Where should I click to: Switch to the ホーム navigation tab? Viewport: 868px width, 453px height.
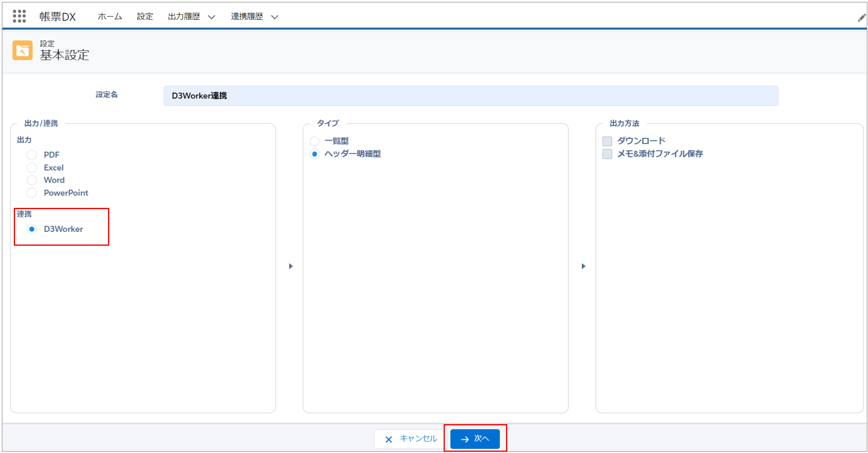(110, 17)
